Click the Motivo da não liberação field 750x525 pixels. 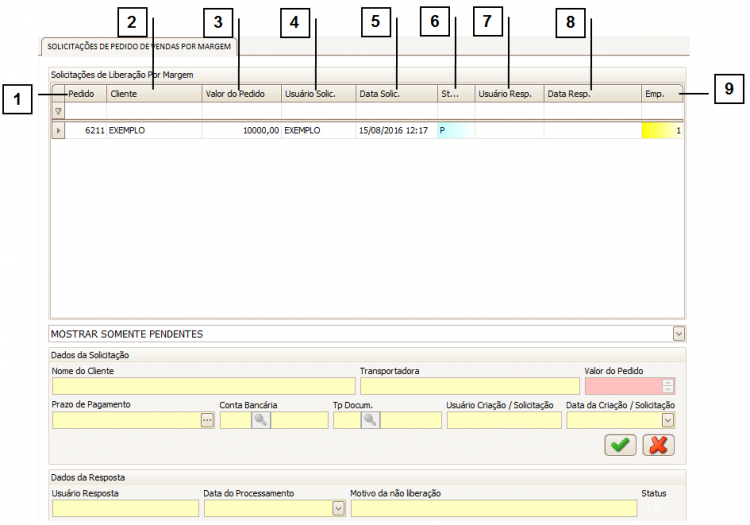[492, 508]
